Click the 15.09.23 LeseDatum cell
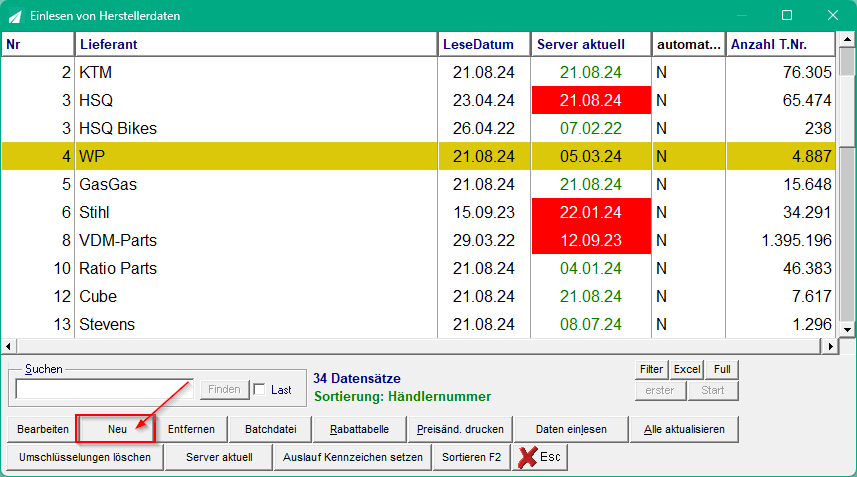 484,213
